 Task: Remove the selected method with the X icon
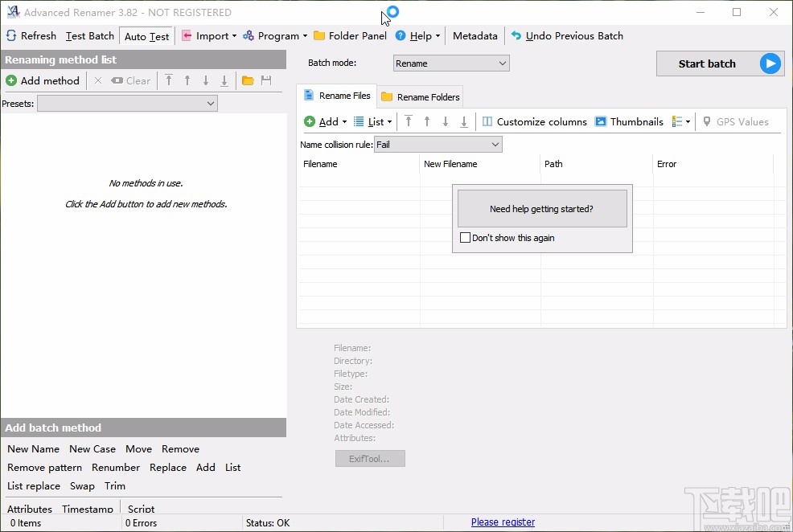click(x=98, y=81)
